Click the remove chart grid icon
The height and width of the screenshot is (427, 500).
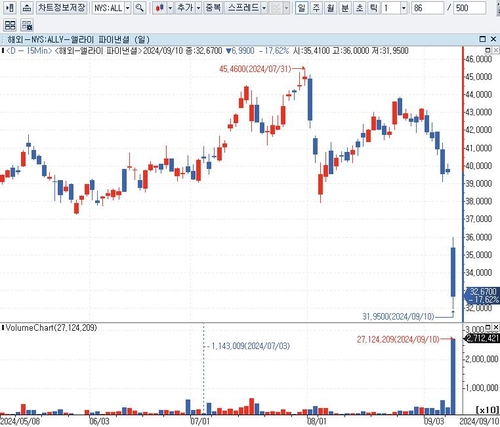pyautogui.click(x=27, y=25)
